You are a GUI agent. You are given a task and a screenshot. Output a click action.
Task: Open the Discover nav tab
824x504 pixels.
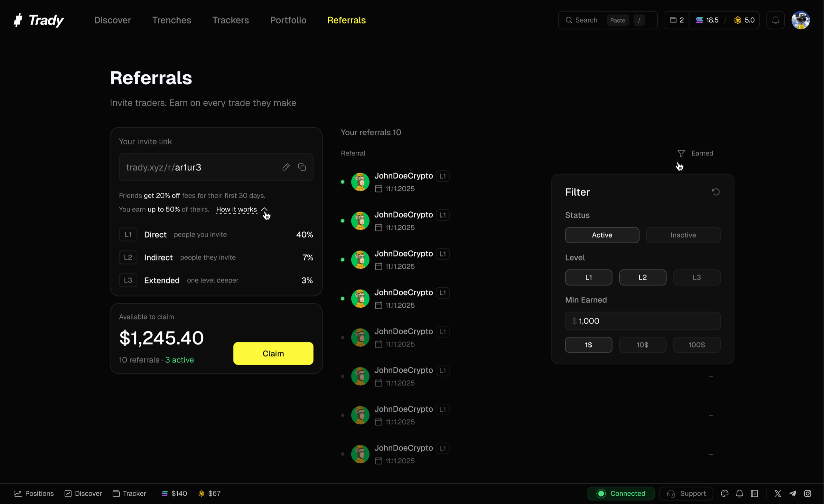click(112, 20)
